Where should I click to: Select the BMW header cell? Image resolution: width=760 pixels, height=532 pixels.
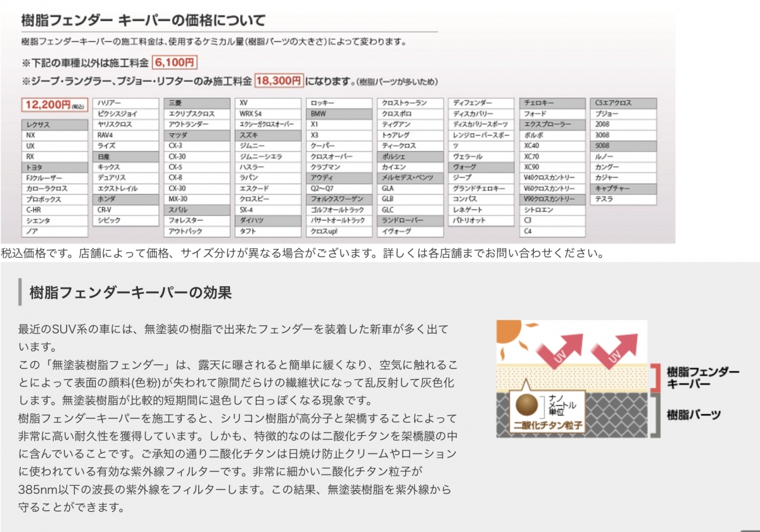339,113
